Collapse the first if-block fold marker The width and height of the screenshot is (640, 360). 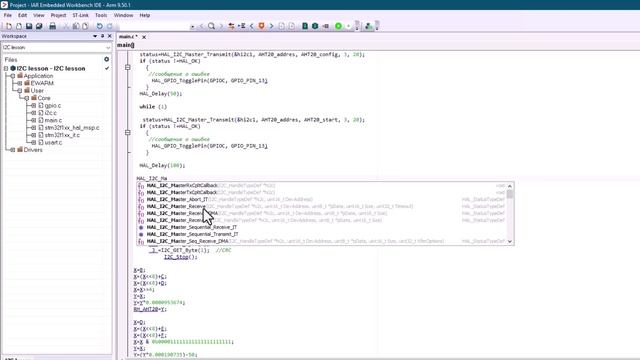[x=128, y=67]
